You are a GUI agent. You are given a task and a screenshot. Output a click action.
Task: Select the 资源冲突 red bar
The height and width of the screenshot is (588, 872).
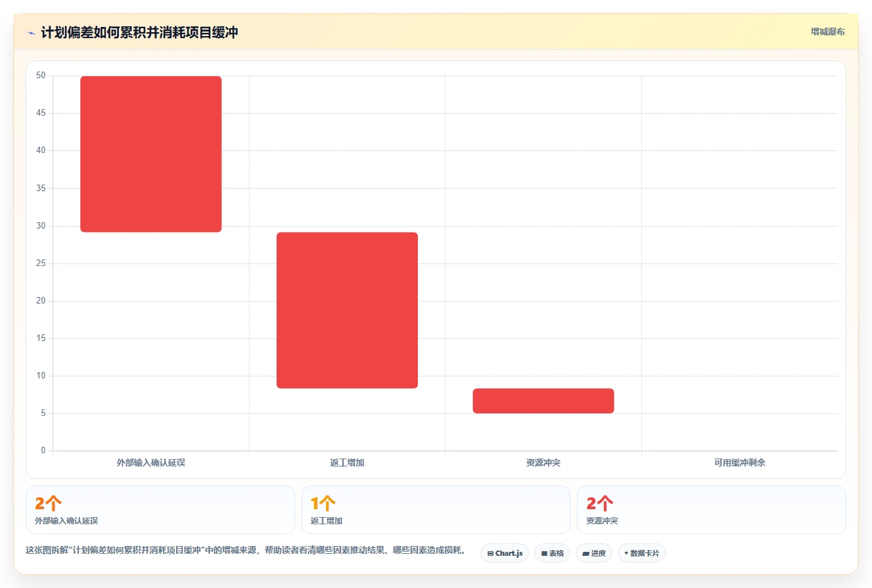tap(543, 401)
